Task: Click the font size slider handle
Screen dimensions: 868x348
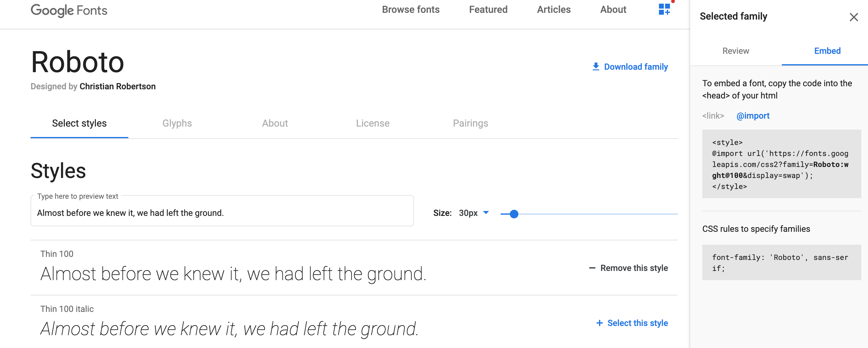Action: [514, 214]
